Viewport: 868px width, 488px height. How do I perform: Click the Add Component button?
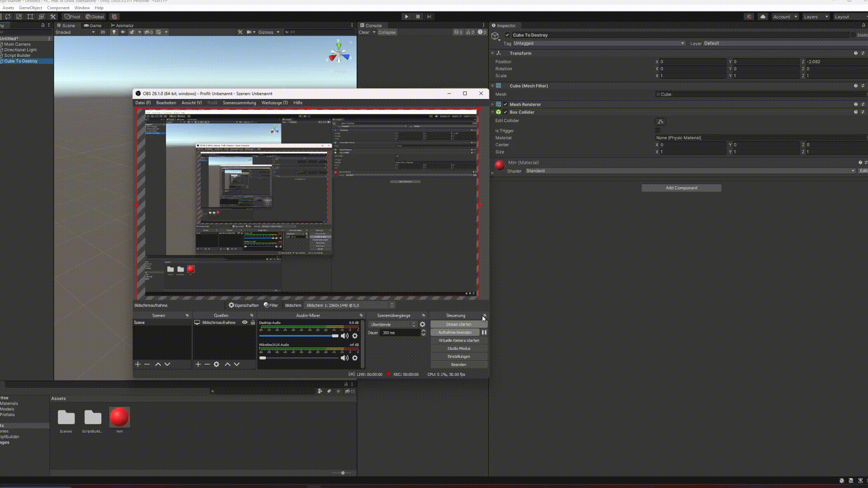(x=681, y=188)
